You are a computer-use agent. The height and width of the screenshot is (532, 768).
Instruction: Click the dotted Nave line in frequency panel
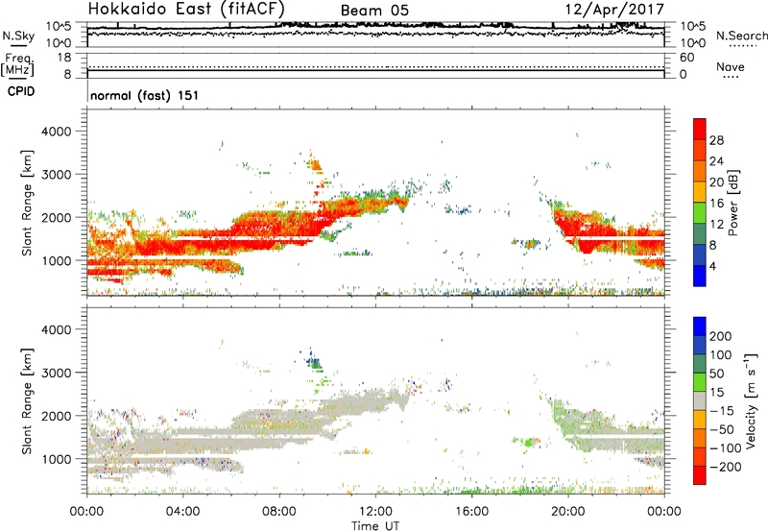point(375,66)
